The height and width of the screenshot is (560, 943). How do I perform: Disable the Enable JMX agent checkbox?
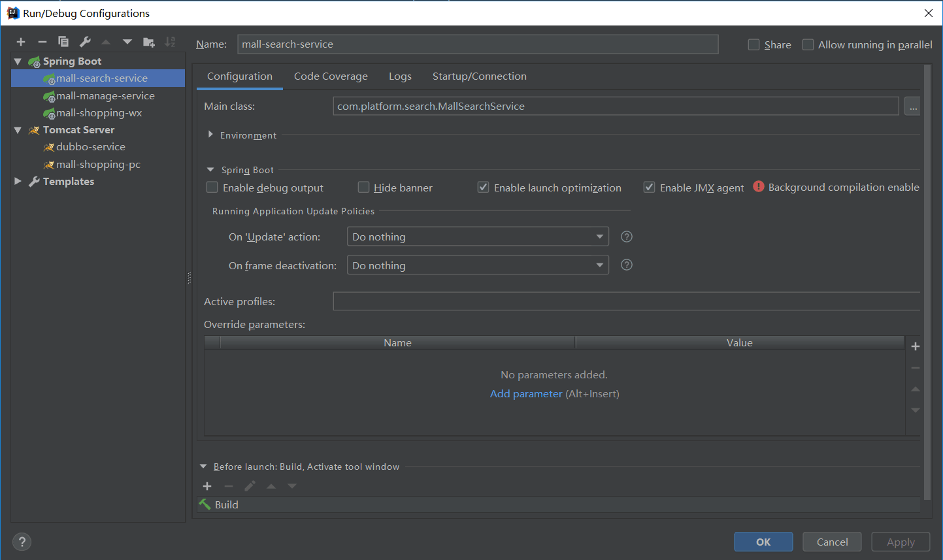(649, 188)
